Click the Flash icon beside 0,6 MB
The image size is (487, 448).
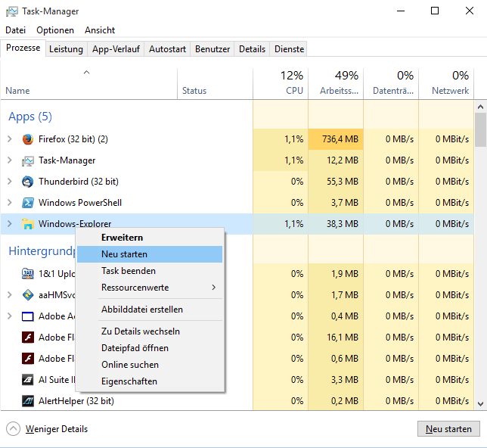coord(28,359)
